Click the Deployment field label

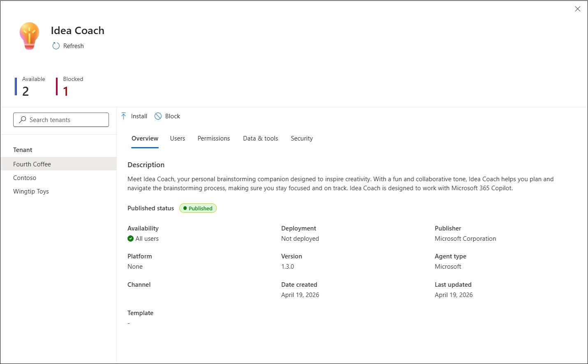[x=299, y=228]
